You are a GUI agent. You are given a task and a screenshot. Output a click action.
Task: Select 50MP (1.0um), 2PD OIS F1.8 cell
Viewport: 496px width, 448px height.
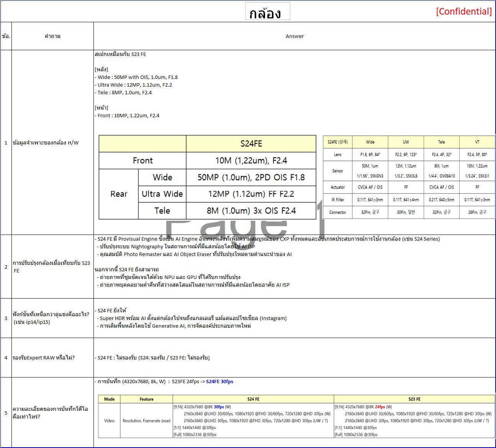pyautogui.click(x=251, y=177)
